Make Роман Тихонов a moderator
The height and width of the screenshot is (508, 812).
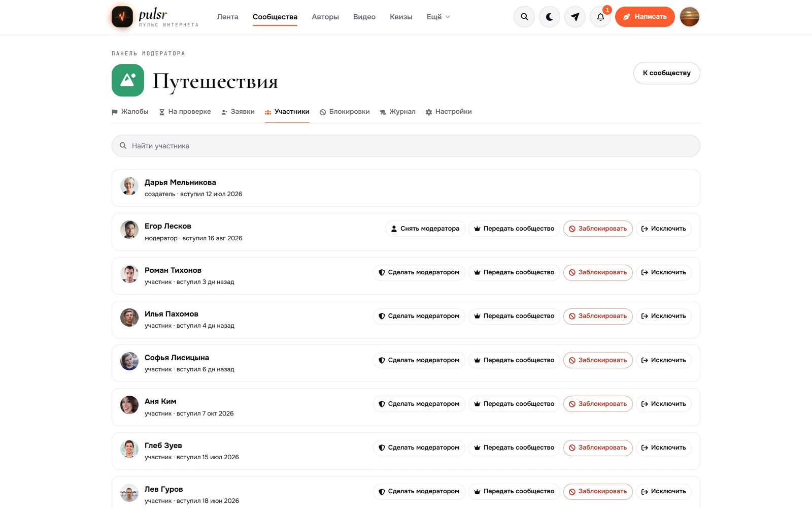tap(419, 272)
